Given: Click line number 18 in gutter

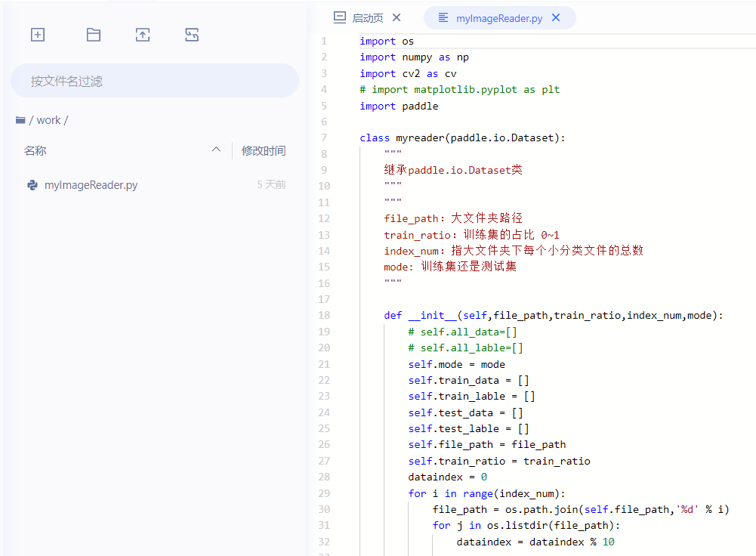Looking at the screenshot, I should coord(324,315).
